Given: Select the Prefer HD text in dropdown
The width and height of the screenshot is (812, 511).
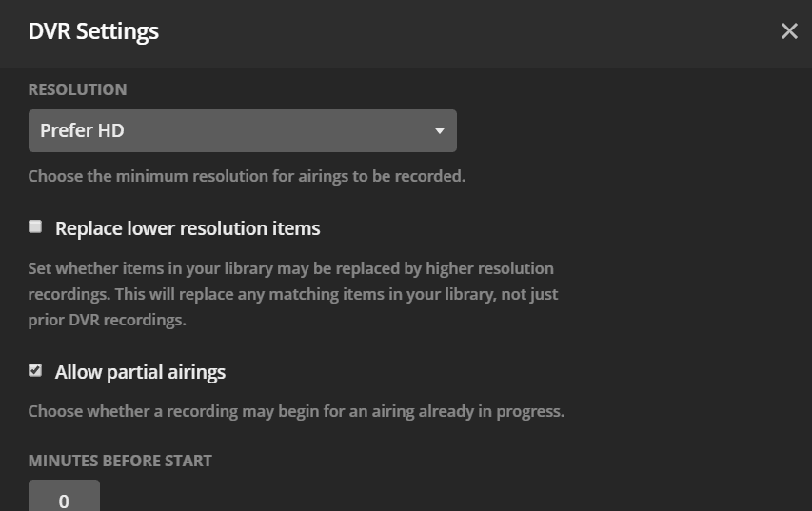Looking at the screenshot, I should click(x=82, y=130).
